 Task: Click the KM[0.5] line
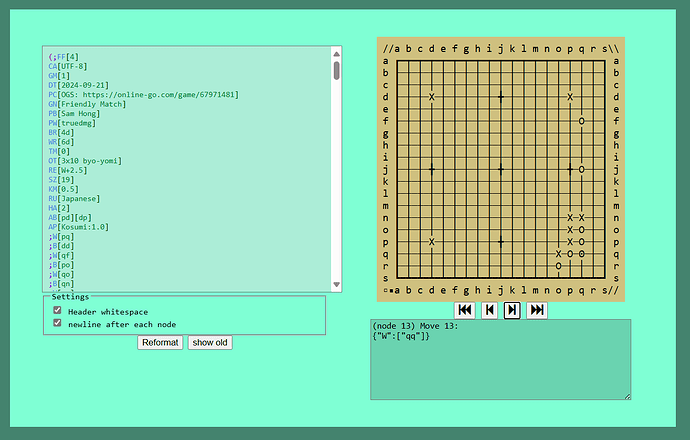pos(63,189)
